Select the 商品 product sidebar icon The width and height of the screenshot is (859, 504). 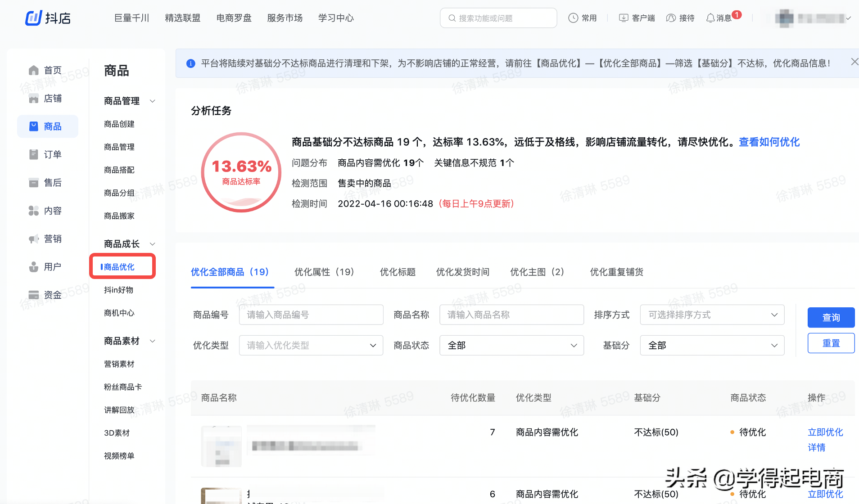34,126
